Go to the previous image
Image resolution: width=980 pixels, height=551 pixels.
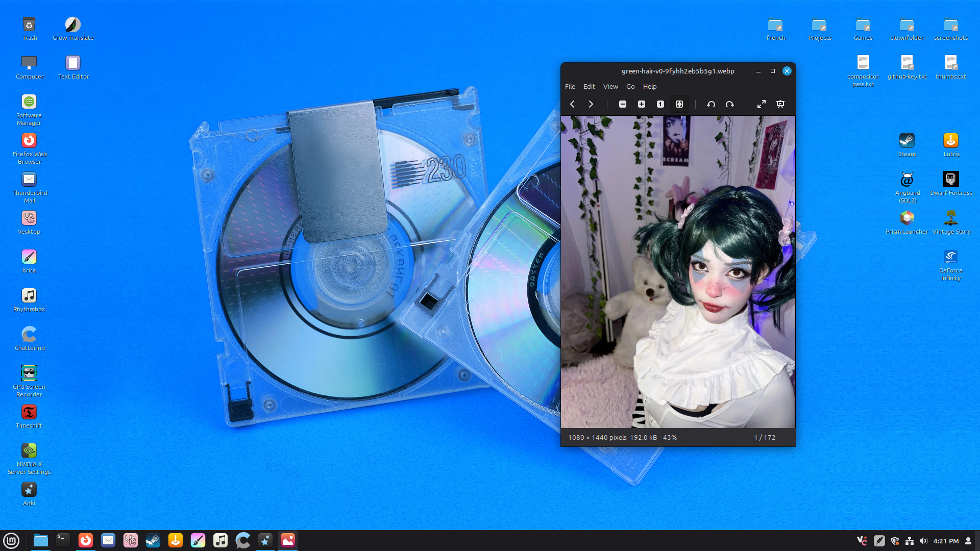coord(572,104)
